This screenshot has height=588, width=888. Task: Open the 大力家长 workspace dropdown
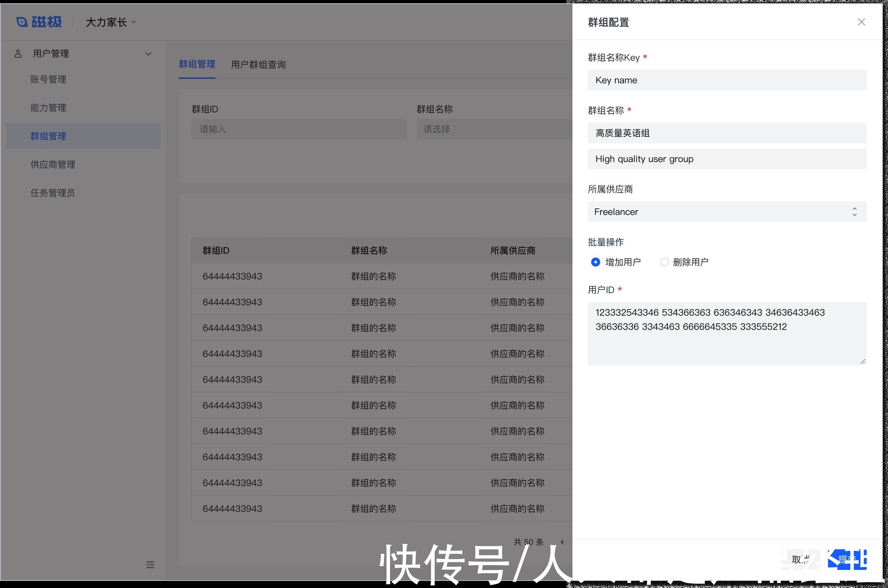(111, 22)
